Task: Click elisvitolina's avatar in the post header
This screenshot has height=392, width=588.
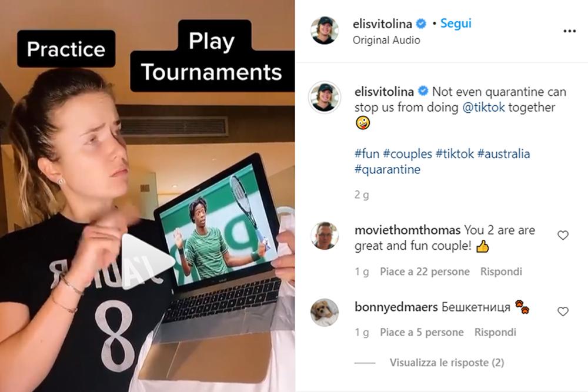Action: [325, 31]
